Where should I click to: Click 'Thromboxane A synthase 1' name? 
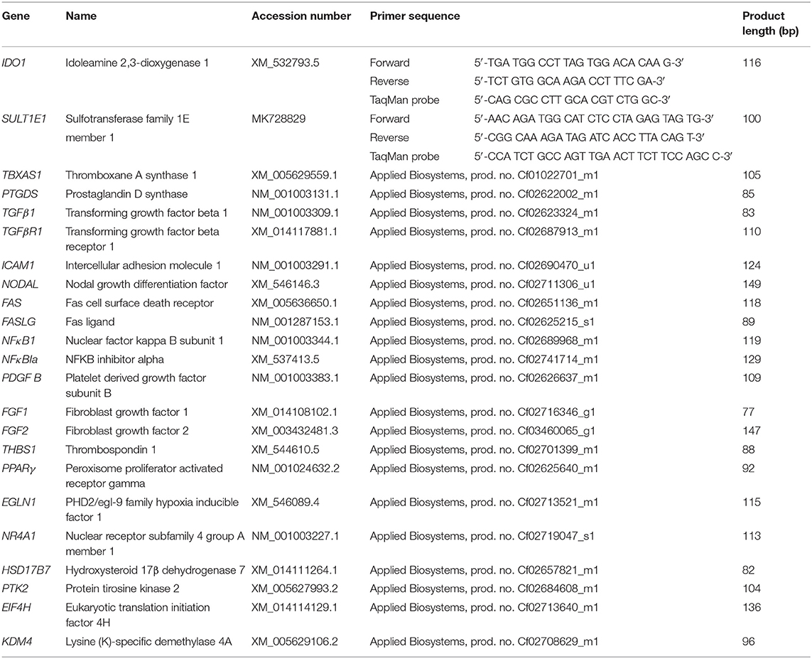[131, 175]
